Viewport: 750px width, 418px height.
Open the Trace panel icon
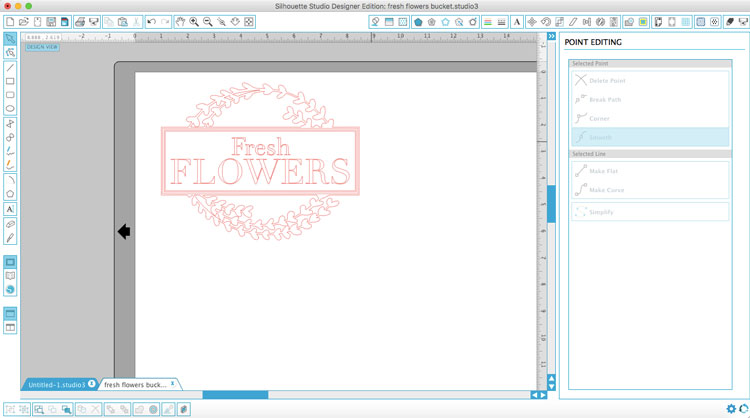pos(643,22)
